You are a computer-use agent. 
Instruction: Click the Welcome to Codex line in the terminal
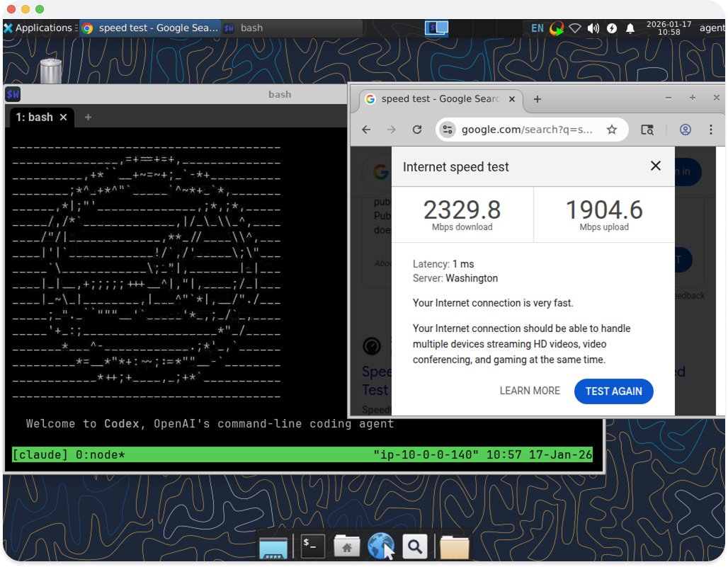pyautogui.click(x=210, y=423)
